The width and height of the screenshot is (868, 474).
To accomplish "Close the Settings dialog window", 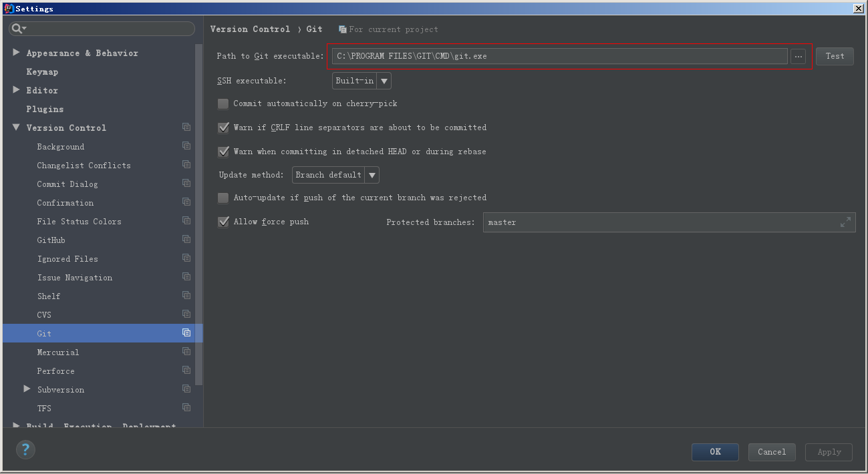I will pos(858,8).
